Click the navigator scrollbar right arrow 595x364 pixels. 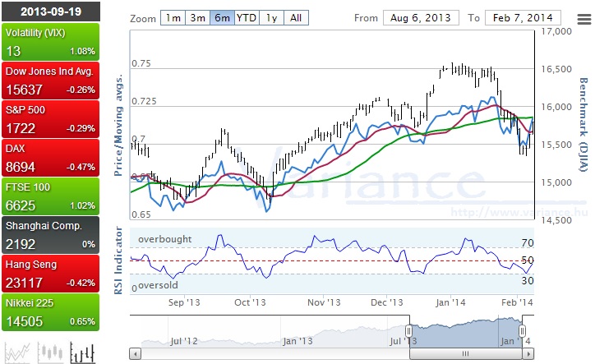tap(528, 354)
